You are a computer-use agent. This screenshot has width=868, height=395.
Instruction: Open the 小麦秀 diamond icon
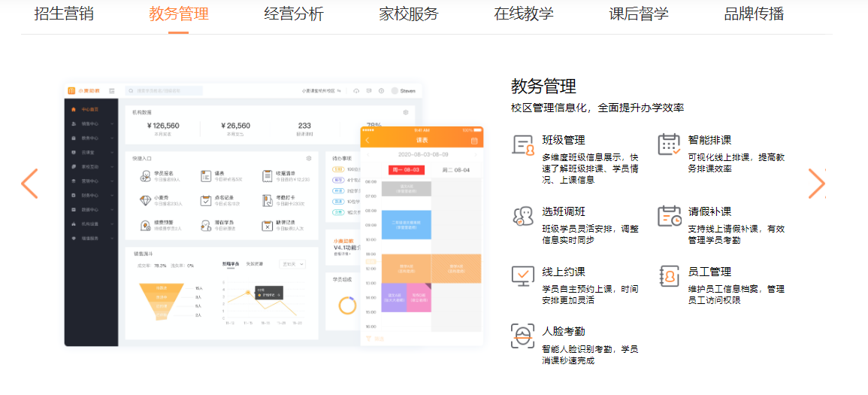coord(145,201)
